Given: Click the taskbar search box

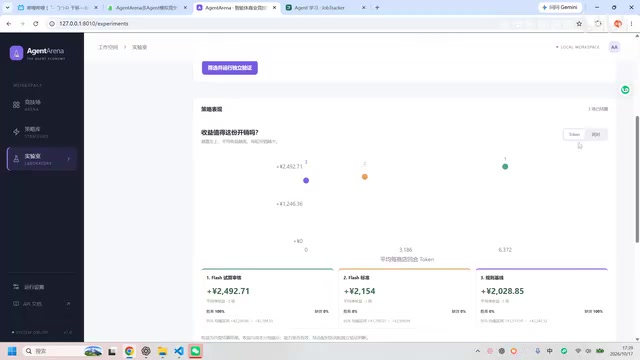Looking at the screenshot, I should 62,351.
